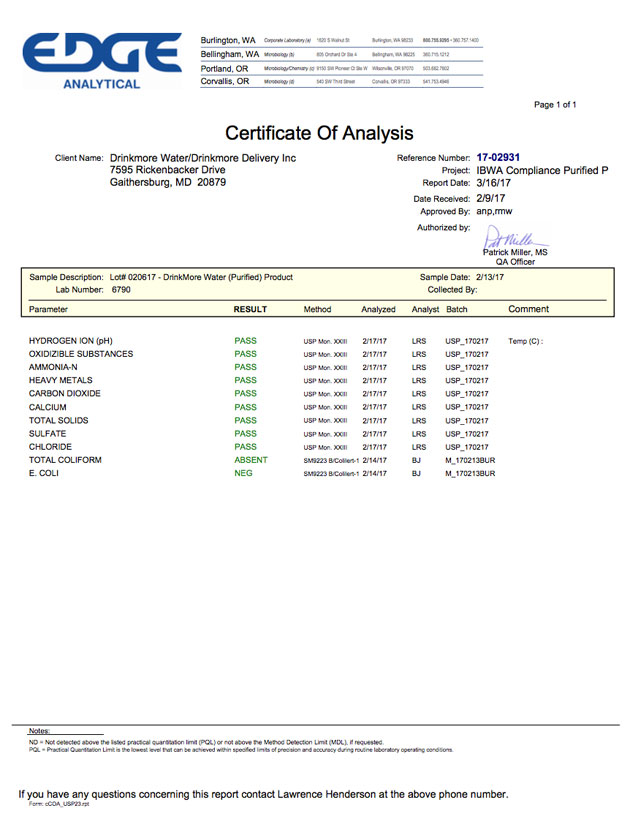Select sample description Lot# 020617 text
Screen dimensions: 630x819
pyautogui.click(x=201, y=277)
